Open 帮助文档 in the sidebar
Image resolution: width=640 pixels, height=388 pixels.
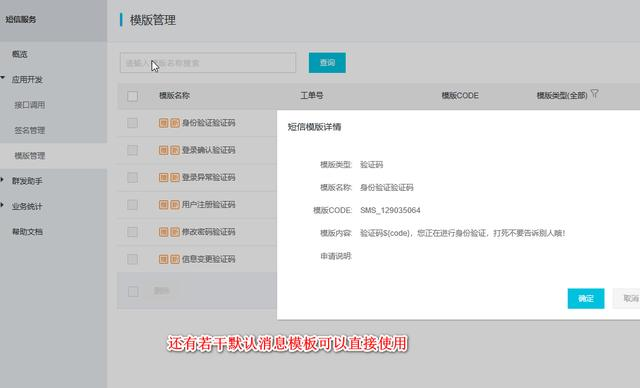point(27,232)
